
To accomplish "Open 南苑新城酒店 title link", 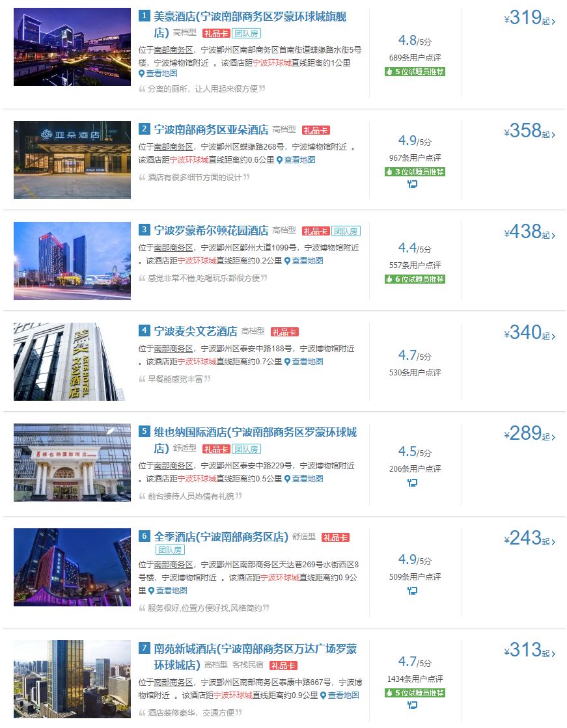I will 255,656.
